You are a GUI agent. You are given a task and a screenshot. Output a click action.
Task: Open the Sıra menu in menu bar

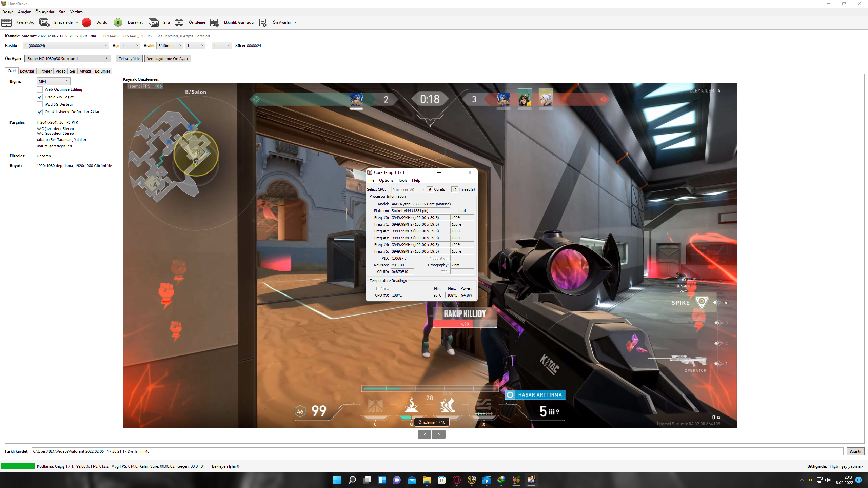pos(62,12)
